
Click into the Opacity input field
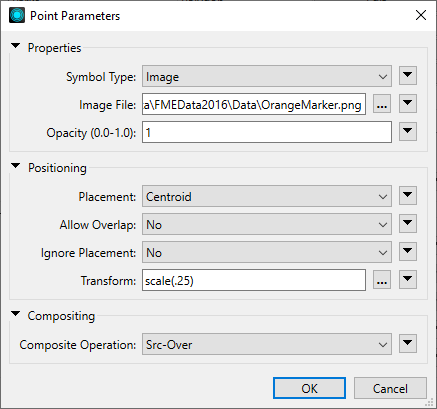click(x=267, y=132)
